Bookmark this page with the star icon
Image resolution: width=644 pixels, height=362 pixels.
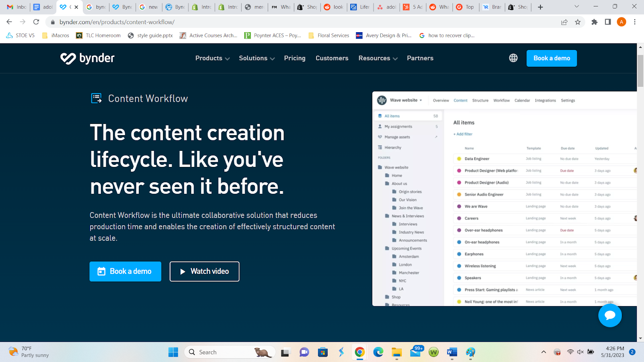pos(578,22)
